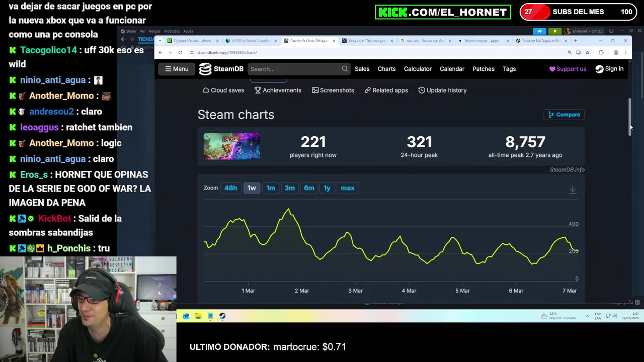Bookmark page with star icon

(587, 52)
